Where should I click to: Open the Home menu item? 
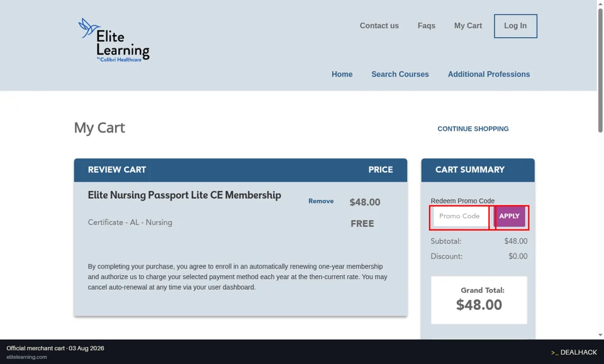pos(342,74)
